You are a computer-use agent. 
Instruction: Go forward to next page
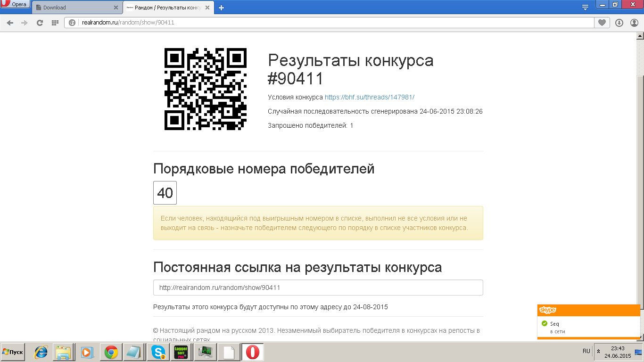tap(25, 23)
